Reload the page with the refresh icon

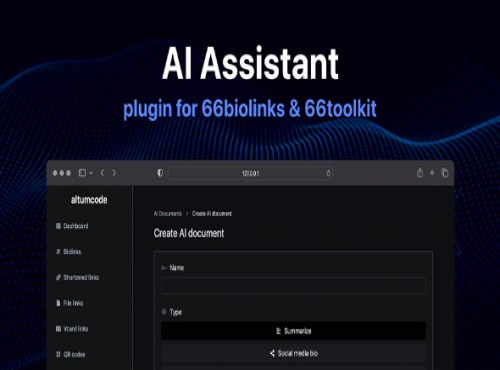(x=328, y=173)
